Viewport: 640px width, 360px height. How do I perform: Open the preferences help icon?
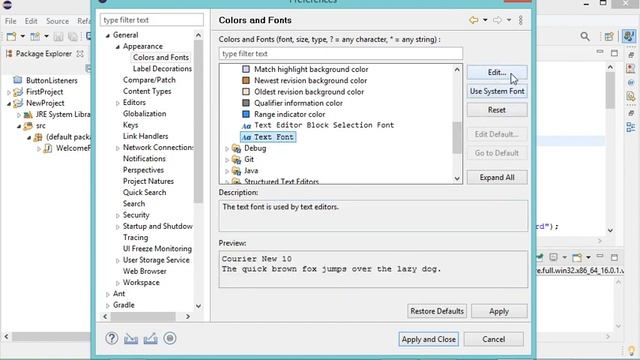pyautogui.click(x=111, y=338)
